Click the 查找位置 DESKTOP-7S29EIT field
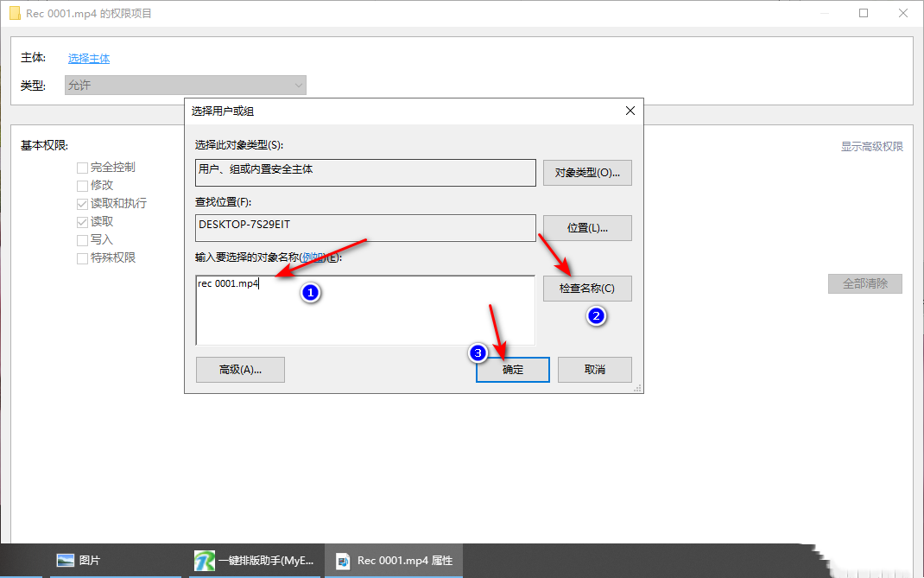The height and width of the screenshot is (578, 924). tap(365, 228)
